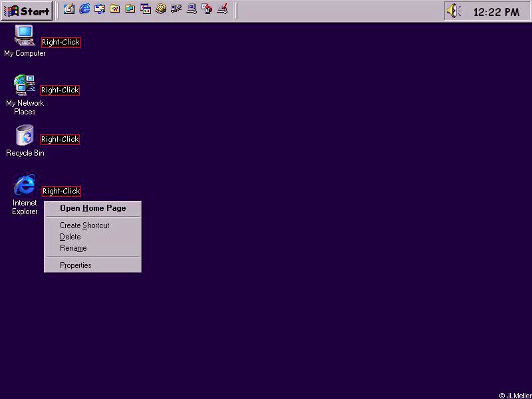This screenshot has width=532, height=399.
Task: Open the volume speaker in system tray
Action: [x=454, y=11]
